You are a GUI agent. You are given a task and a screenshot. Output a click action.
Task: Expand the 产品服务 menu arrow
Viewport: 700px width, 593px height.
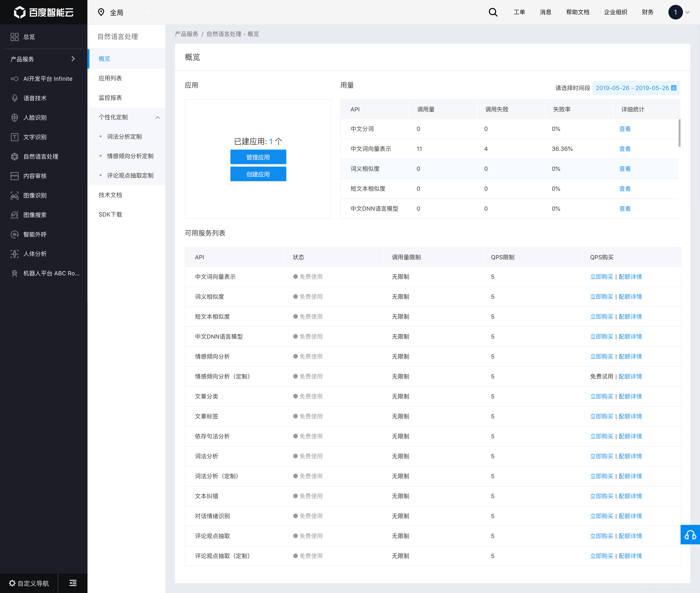pyautogui.click(x=73, y=59)
